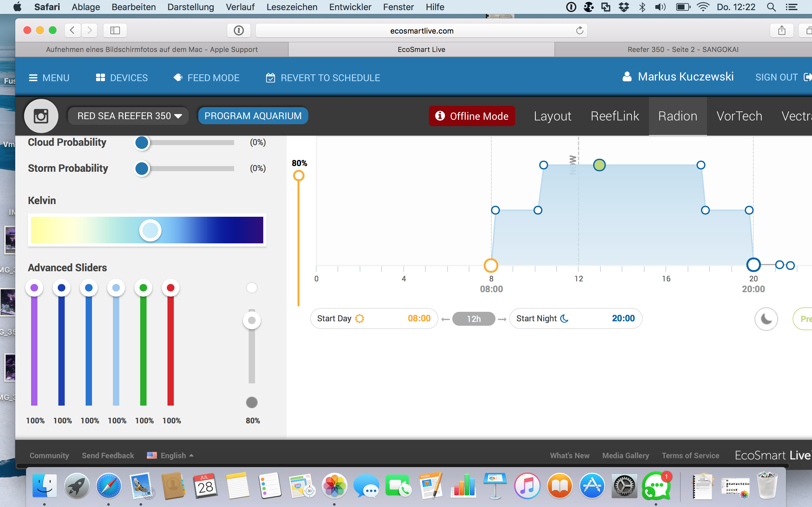Open the Red Sea Reefer 350 dropdown
Screen dimensions: 812x507
click(129, 116)
